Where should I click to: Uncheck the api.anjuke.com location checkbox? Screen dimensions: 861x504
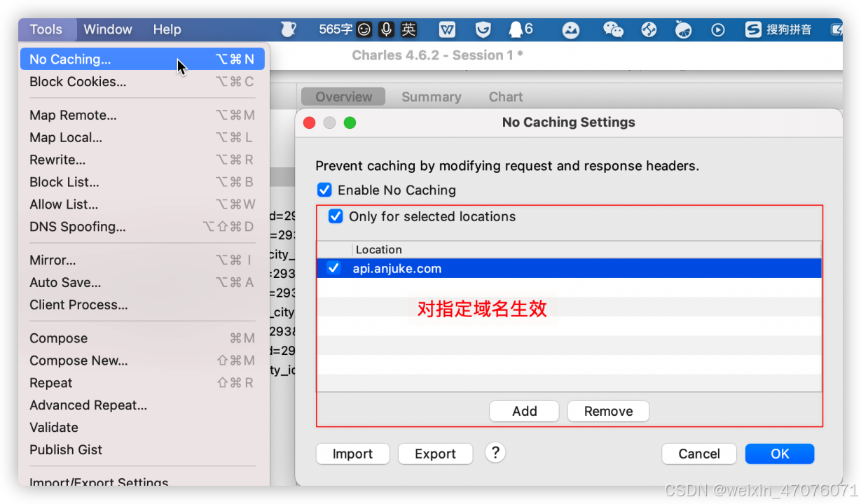click(333, 268)
